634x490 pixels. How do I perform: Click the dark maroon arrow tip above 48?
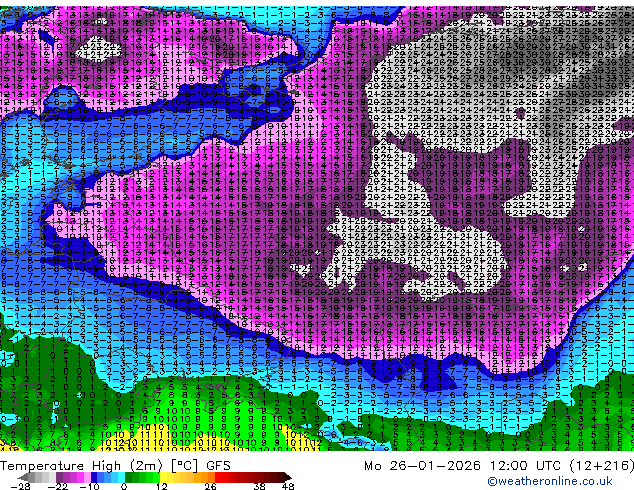tap(287, 477)
